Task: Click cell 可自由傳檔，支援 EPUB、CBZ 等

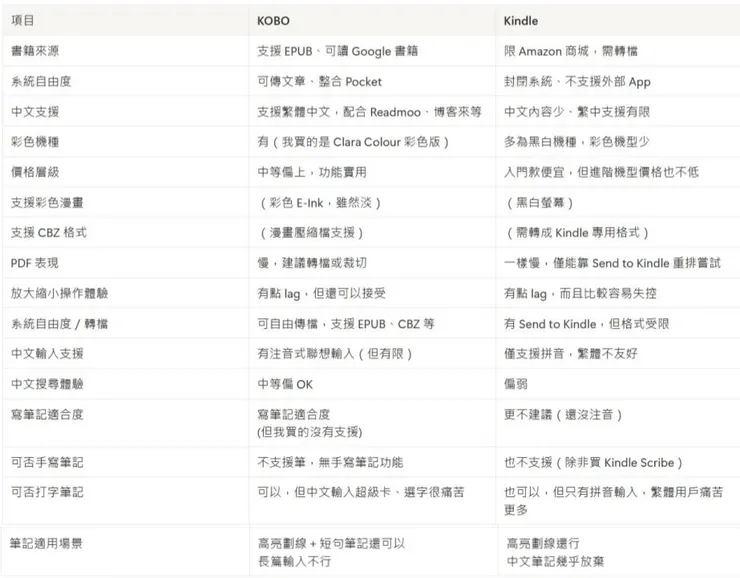Action: [x=346, y=324]
